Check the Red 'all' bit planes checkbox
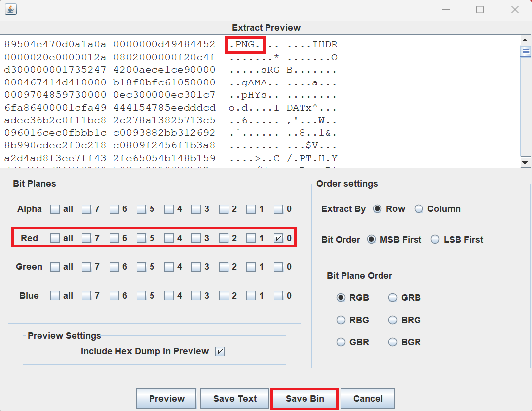Image resolution: width=532 pixels, height=411 pixels. click(x=55, y=238)
